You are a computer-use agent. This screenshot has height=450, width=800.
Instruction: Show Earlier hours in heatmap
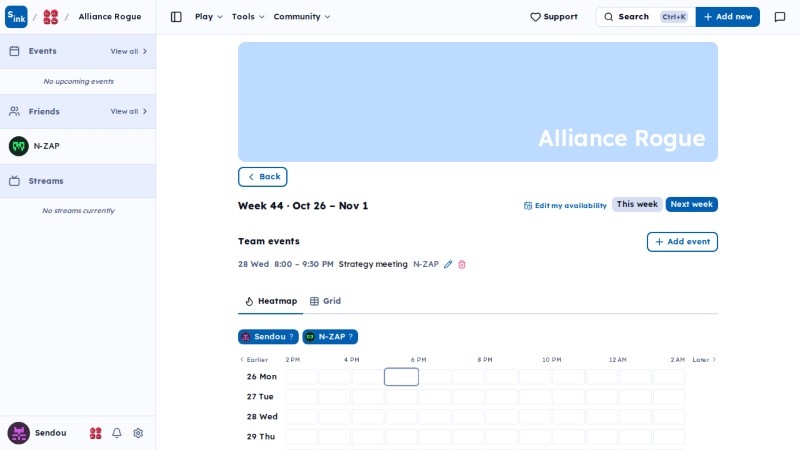pos(254,360)
